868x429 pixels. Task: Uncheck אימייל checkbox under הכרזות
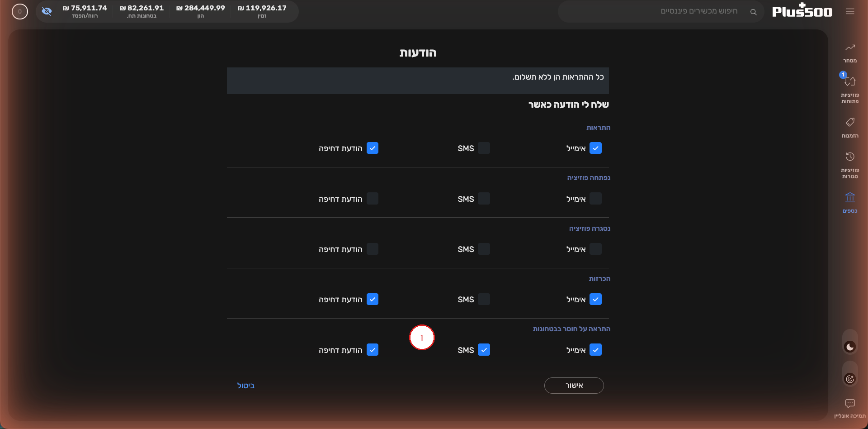click(596, 299)
